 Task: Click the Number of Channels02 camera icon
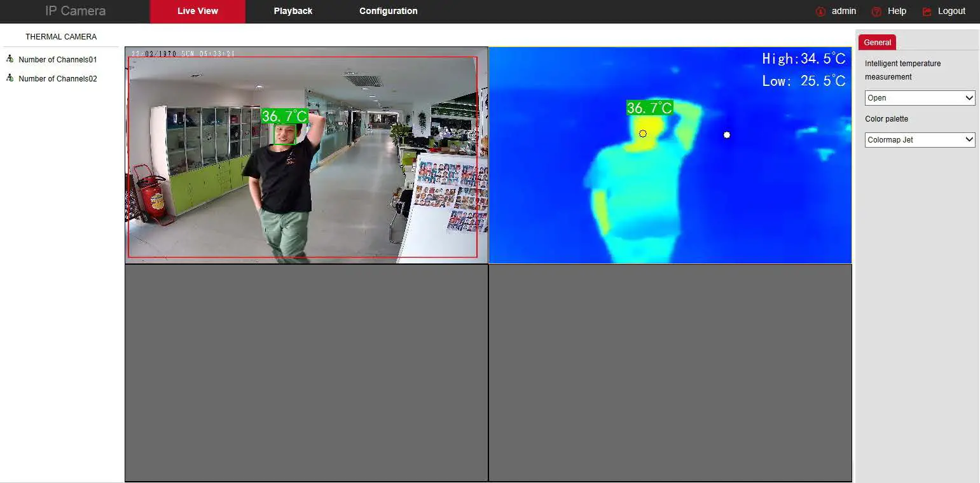point(9,78)
